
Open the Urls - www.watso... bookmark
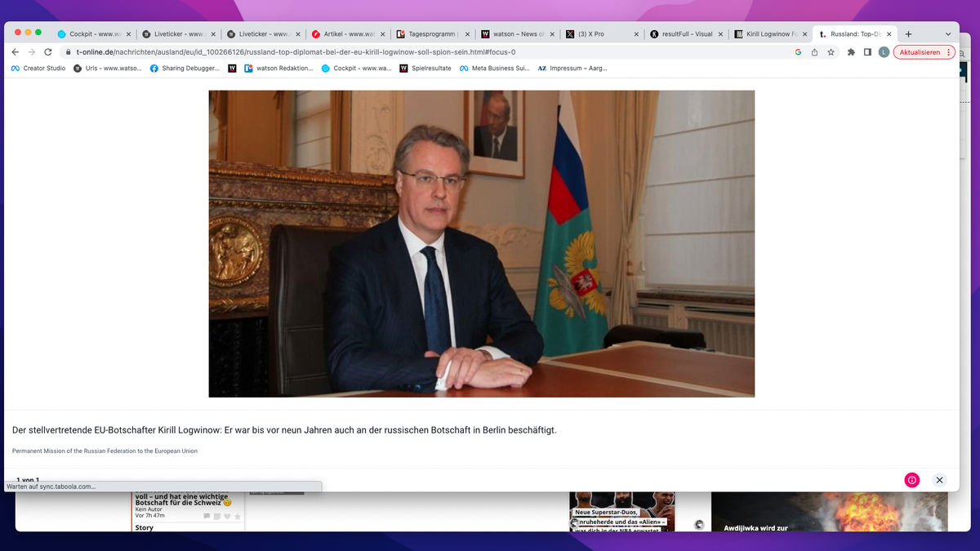click(108, 69)
